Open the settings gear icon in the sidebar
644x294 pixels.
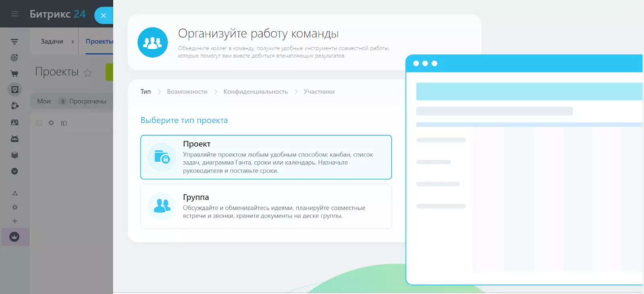(x=15, y=207)
